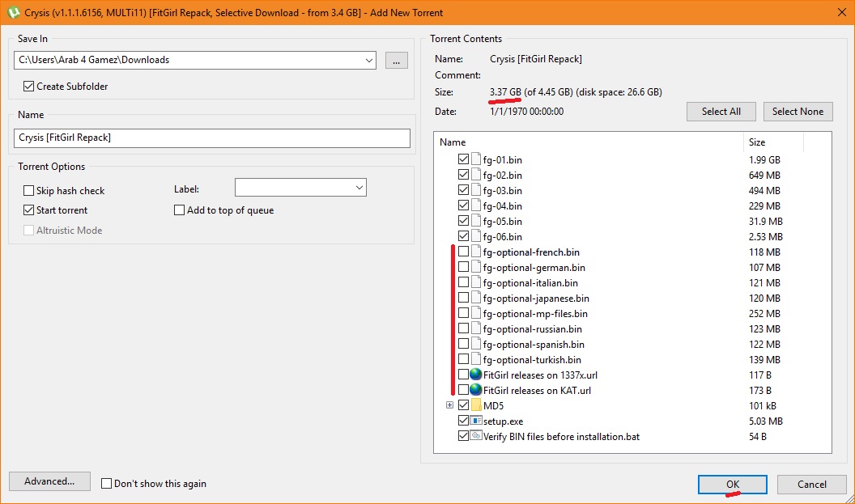The image size is (855, 504).
Task: Click the torrent Name input field
Action: click(211, 138)
